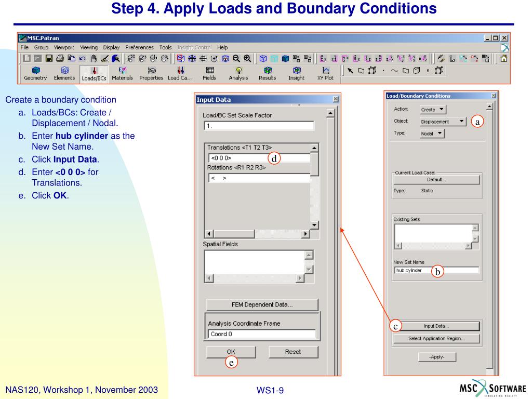532x399 pixels.
Task: Click translations list vertical scrollbar thumb
Action: pyautogui.click(x=314, y=164)
